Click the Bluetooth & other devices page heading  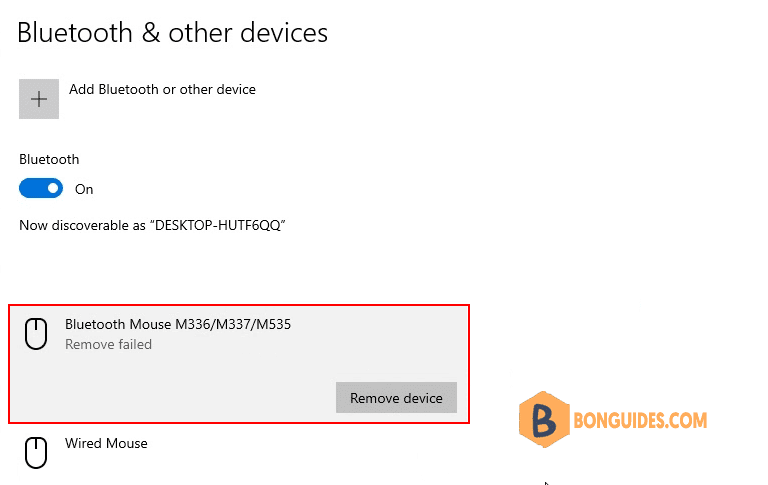click(172, 33)
